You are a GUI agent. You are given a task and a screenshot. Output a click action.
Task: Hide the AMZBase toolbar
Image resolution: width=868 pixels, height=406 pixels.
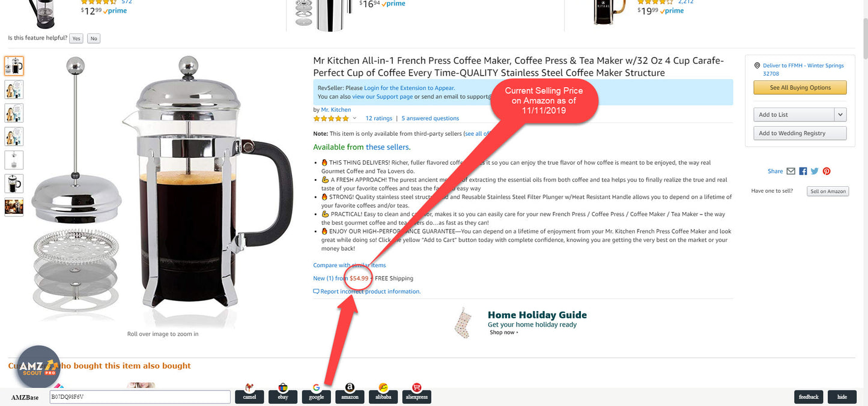(x=842, y=397)
